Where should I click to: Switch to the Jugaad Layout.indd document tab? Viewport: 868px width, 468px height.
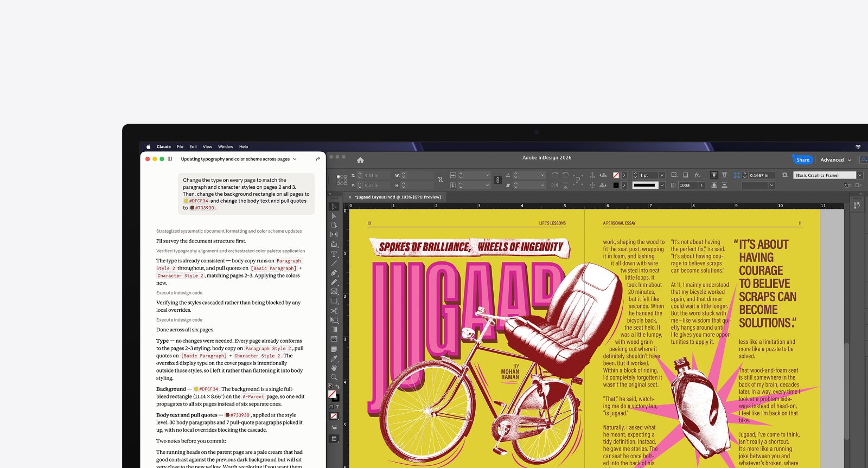(x=398, y=197)
